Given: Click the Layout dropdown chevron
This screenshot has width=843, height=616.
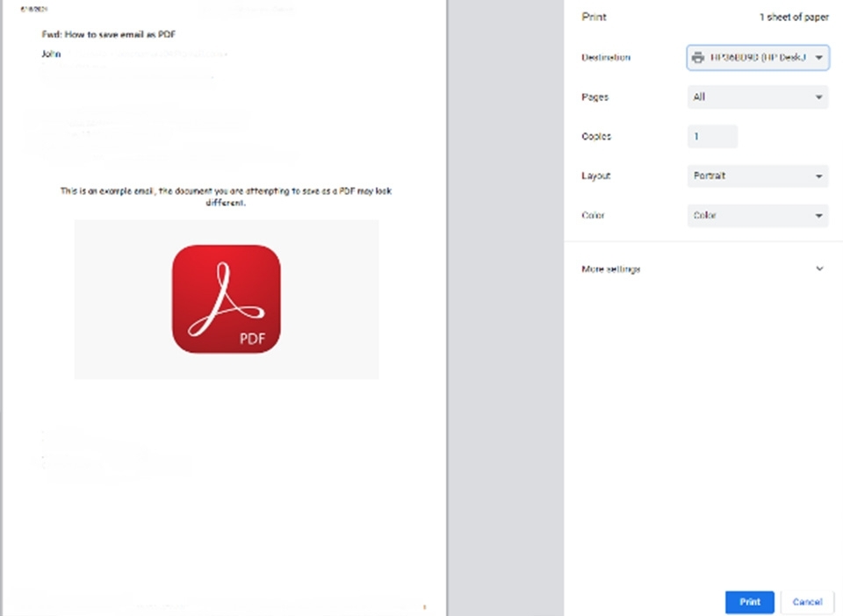Looking at the screenshot, I should 817,176.
